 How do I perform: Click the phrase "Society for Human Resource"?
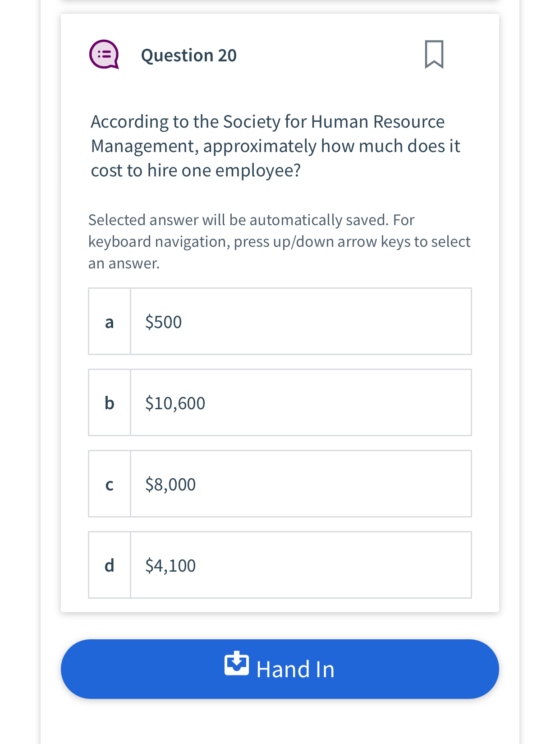tap(334, 122)
